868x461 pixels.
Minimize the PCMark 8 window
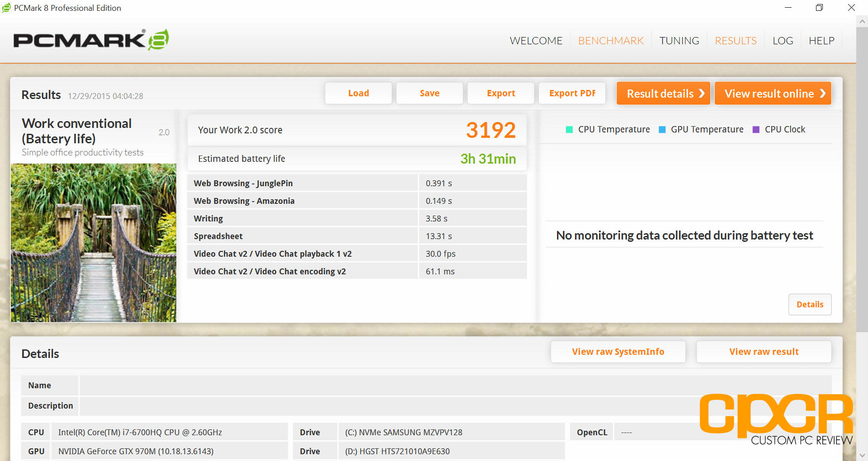pyautogui.click(x=788, y=8)
